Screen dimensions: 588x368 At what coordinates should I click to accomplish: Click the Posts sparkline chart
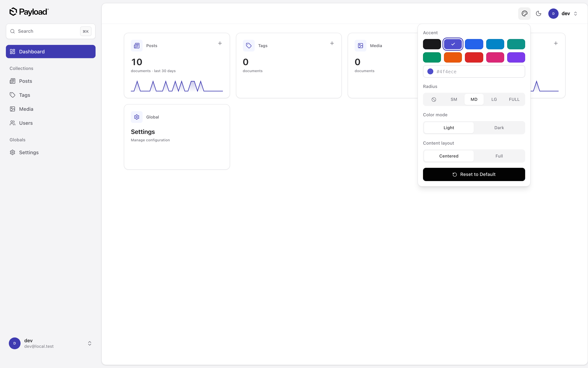click(177, 86)
